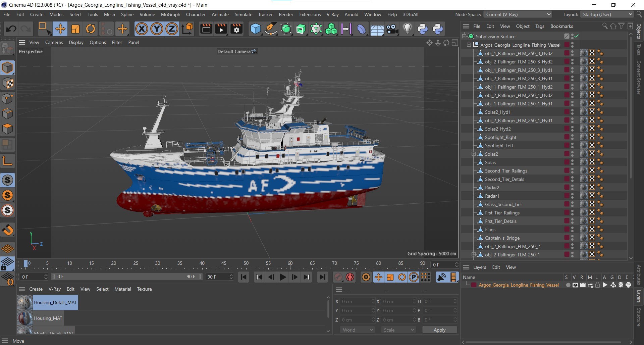
Task: Click the Object manager search icon
Action: [605, 26]
